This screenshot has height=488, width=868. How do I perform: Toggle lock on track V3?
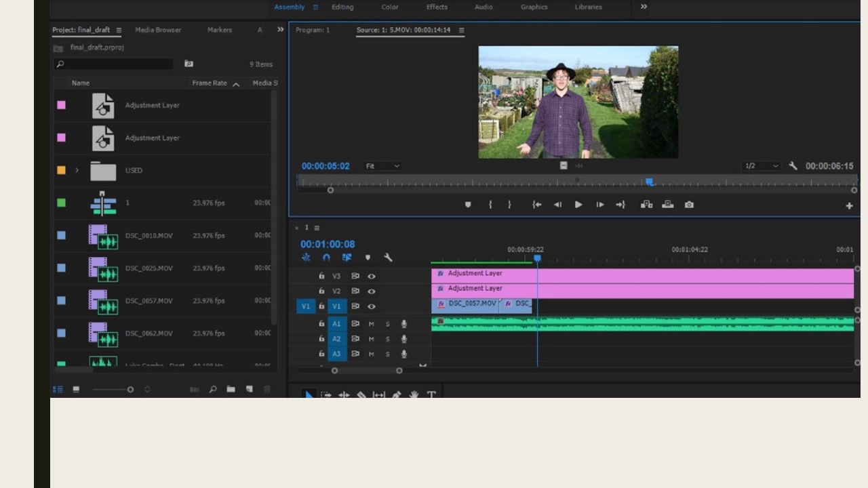[x=321, y=277]
